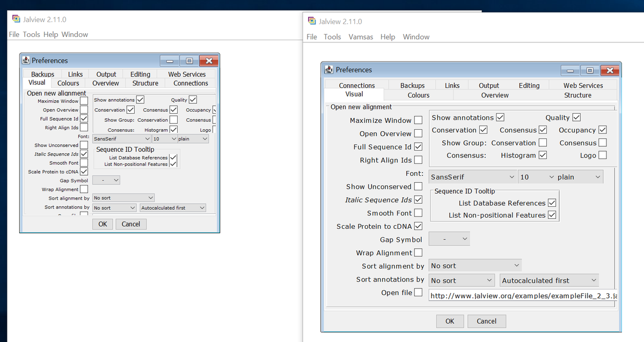Select Colours tab in right Preferences

418,95
